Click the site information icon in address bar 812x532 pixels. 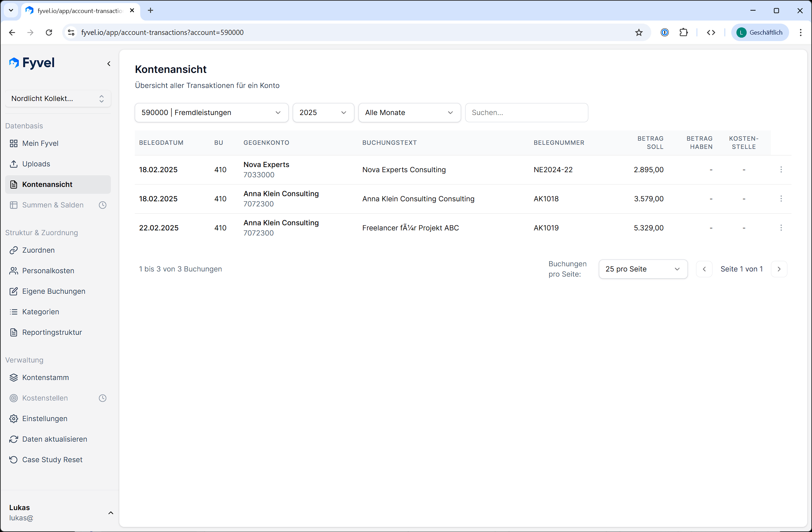(71, 33)
